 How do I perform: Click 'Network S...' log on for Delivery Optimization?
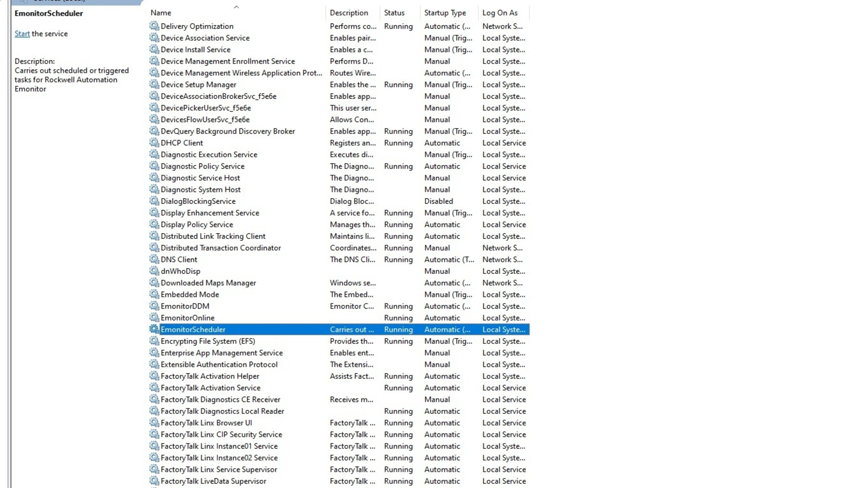point(502,26)
